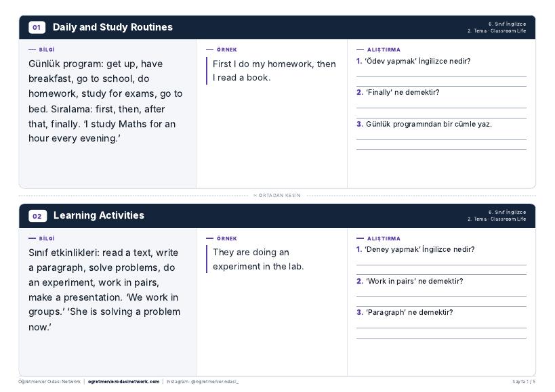Click the BİLGİ label in first card
Screen dimensions: 555x392
(x=47, y=49)
